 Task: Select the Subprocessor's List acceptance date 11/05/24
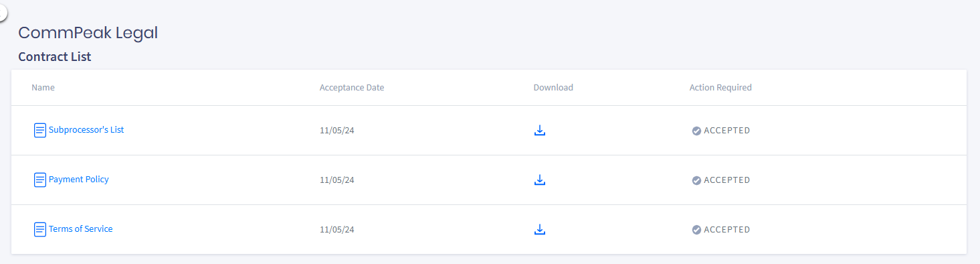coord(336,131)
